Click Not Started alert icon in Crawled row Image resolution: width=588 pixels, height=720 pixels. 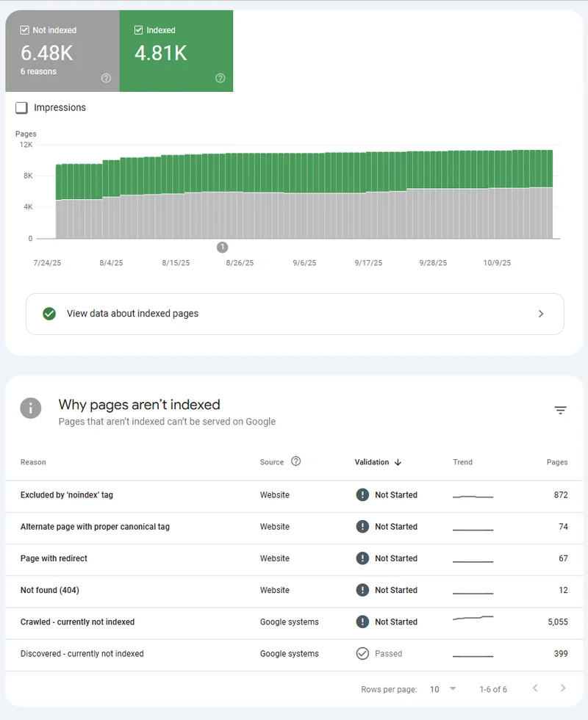click(362, 622)
